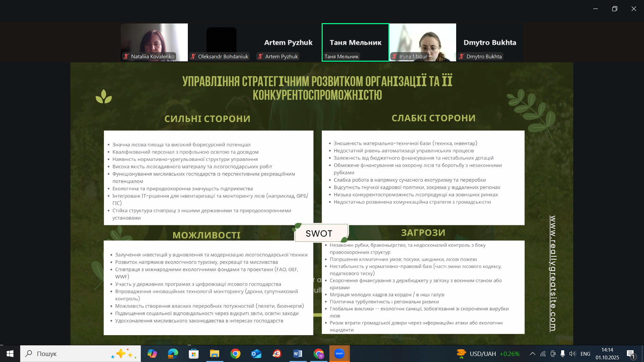Open Microsoft Word from taskbar
This screenshot has width=644, height=362.
298,354
